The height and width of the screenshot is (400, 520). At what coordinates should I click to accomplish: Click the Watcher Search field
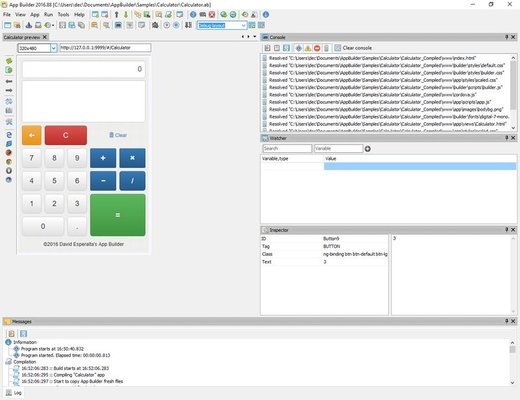click(287, 148)
